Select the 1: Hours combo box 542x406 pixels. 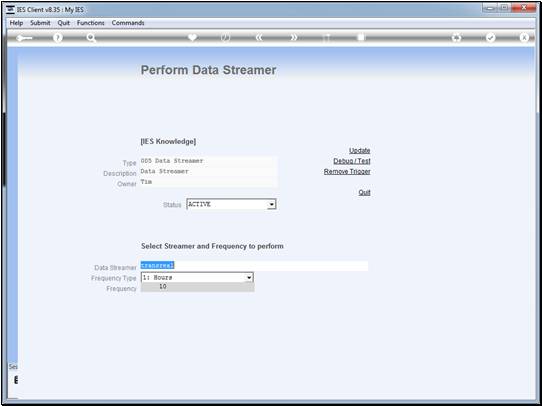click(197, 277)
